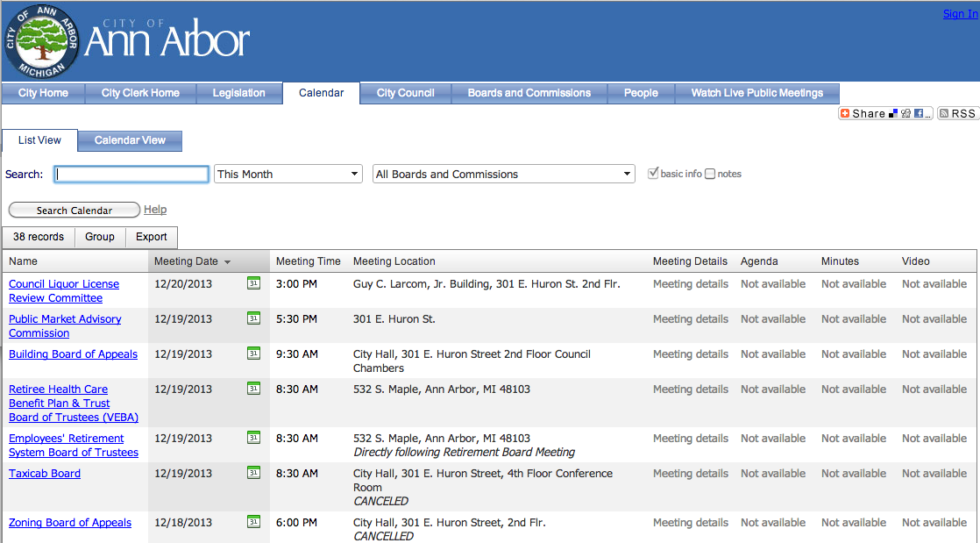This screenshot has height=543, width=980.
Task: Switch to the Calendar View tab
Action: click(x=129, y=140)
